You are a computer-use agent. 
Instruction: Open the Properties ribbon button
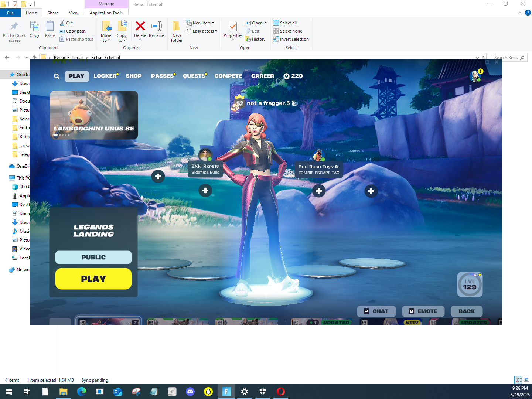[x=233, y=31]
